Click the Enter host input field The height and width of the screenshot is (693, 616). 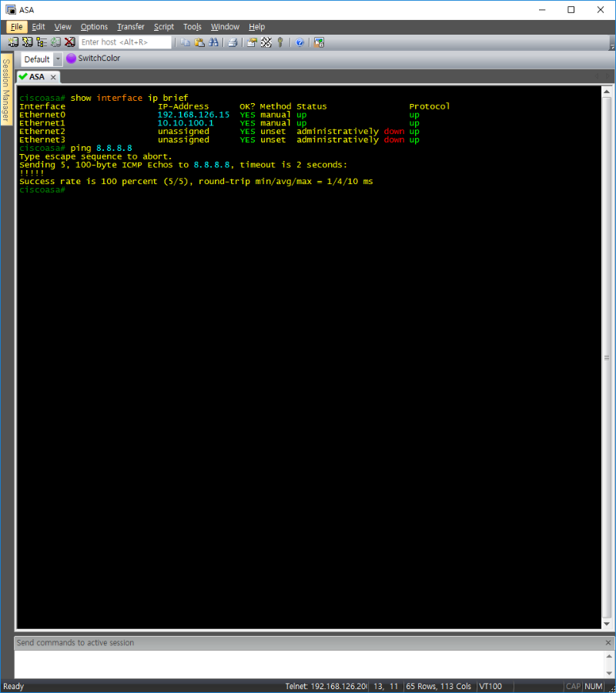pyautogui.click(x=125, y=42)
